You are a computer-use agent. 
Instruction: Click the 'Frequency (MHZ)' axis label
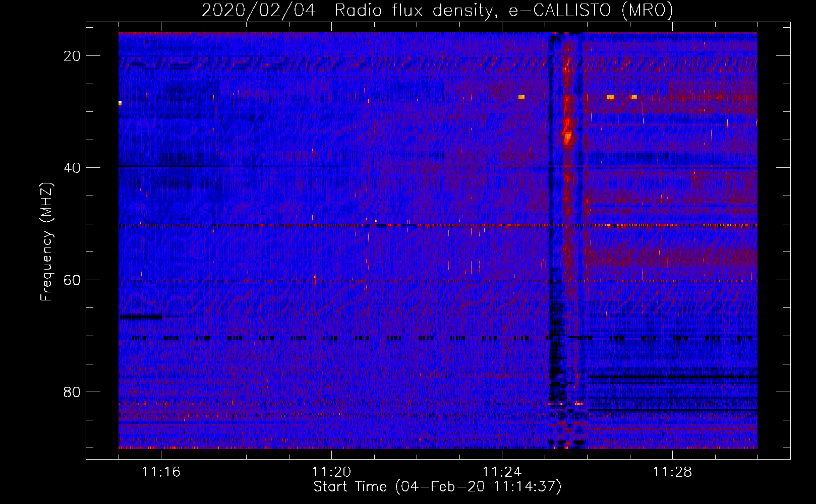point(46,242)
